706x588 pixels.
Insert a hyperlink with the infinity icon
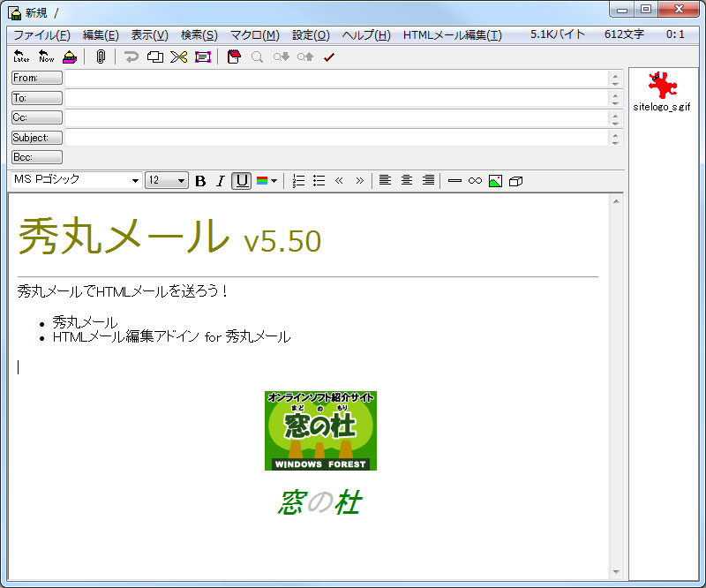(472, 180)
